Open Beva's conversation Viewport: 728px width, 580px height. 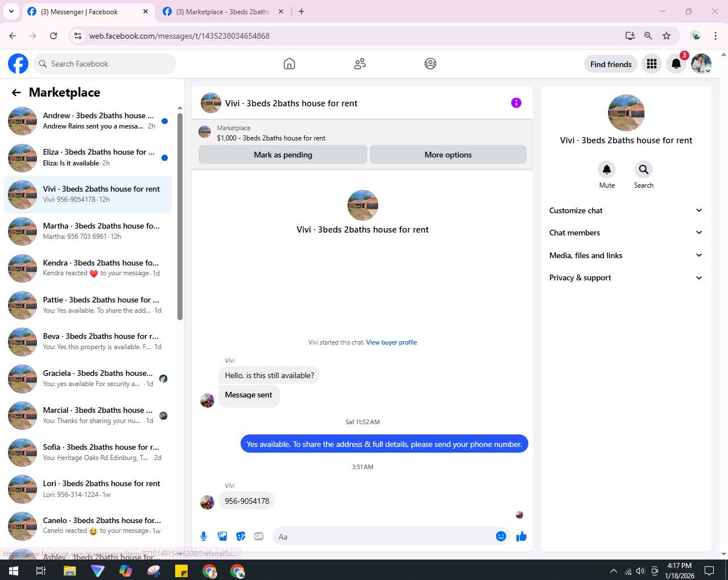pyautogui.click(x=88, y=342)
